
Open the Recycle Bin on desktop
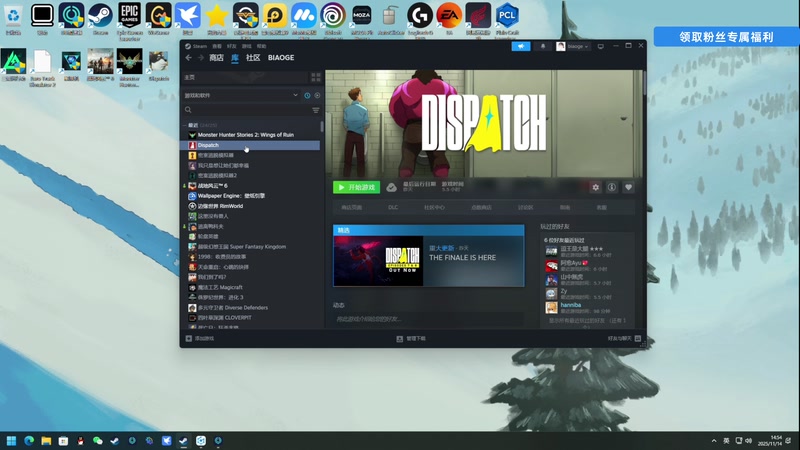tap(13, 19)
